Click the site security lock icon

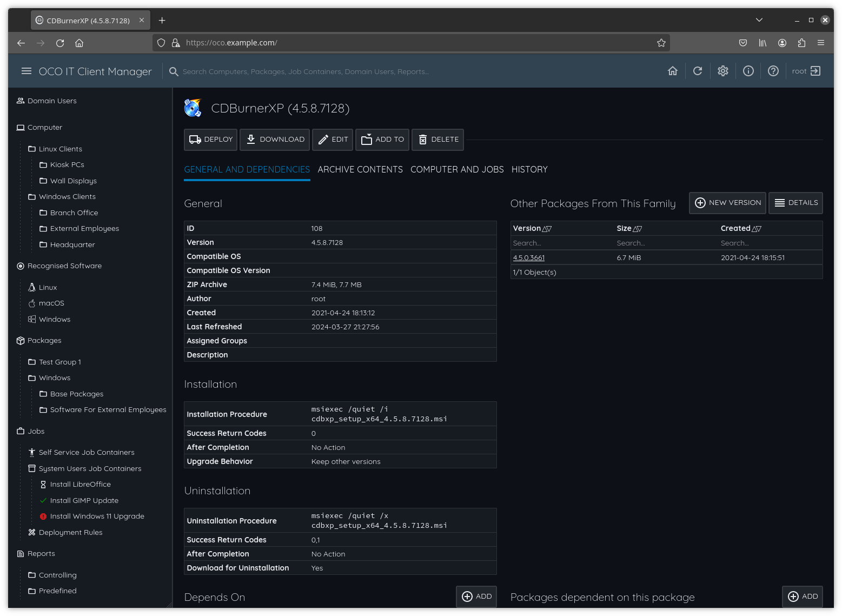click(x=175, y=43)
